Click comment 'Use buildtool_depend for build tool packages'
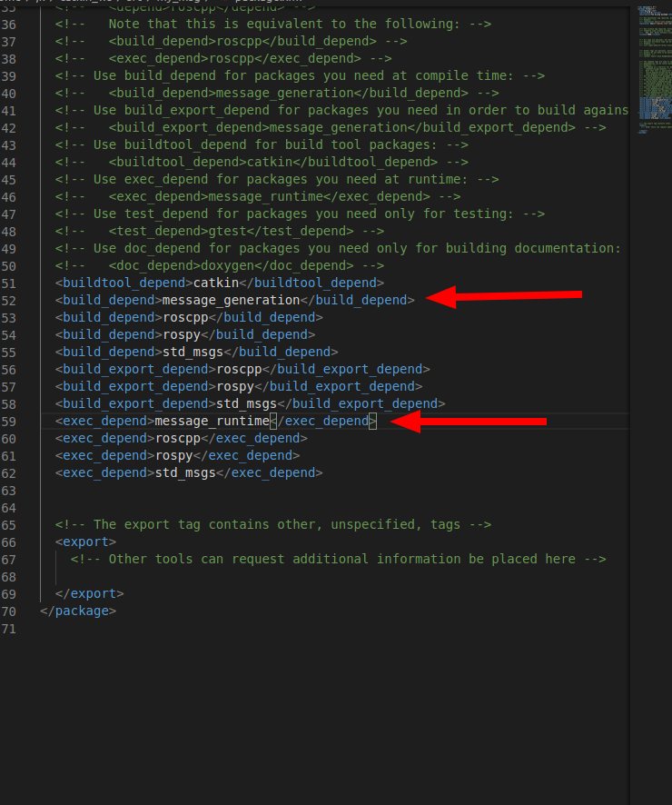 pos(262,144)
